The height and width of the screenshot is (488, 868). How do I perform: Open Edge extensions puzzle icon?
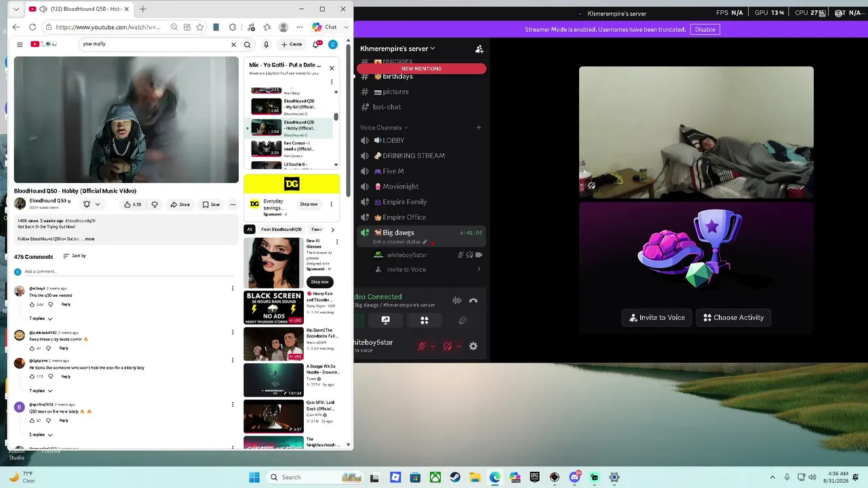(x=233, y=27)
